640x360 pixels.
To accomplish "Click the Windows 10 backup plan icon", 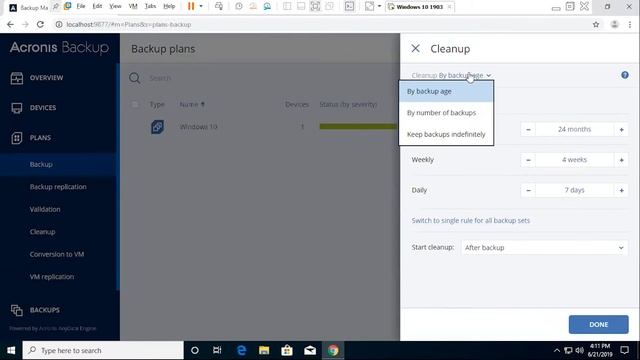I will pos(158,127).
